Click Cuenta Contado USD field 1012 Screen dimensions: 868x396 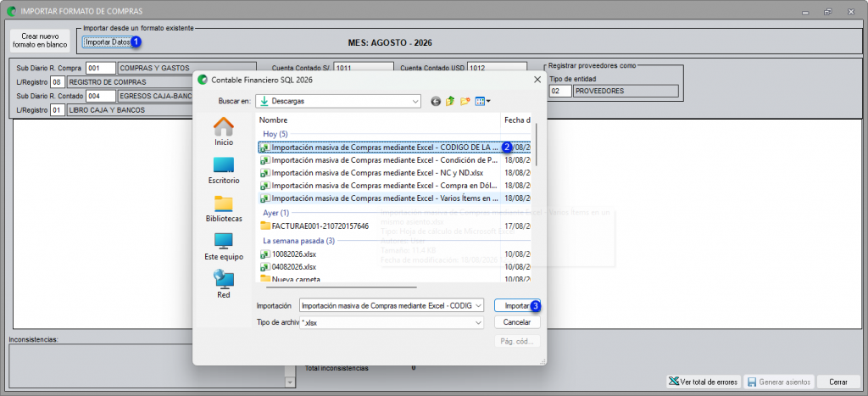coord(495,68)
